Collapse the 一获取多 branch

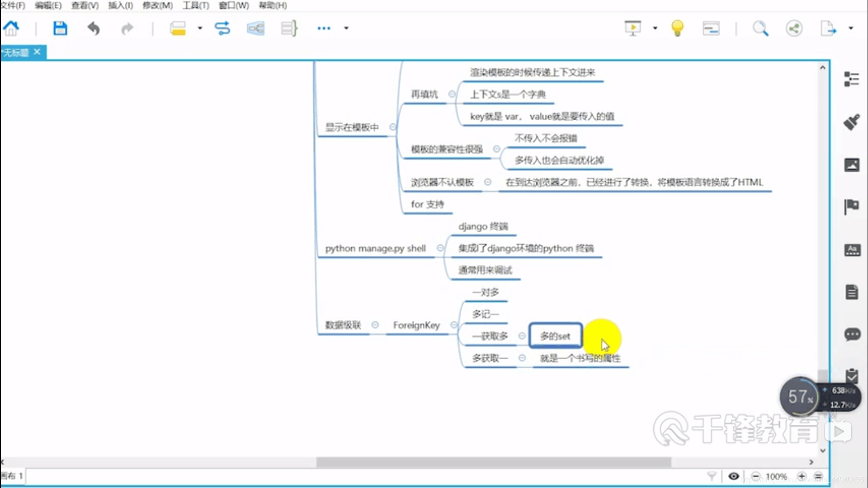coord(522,336)
